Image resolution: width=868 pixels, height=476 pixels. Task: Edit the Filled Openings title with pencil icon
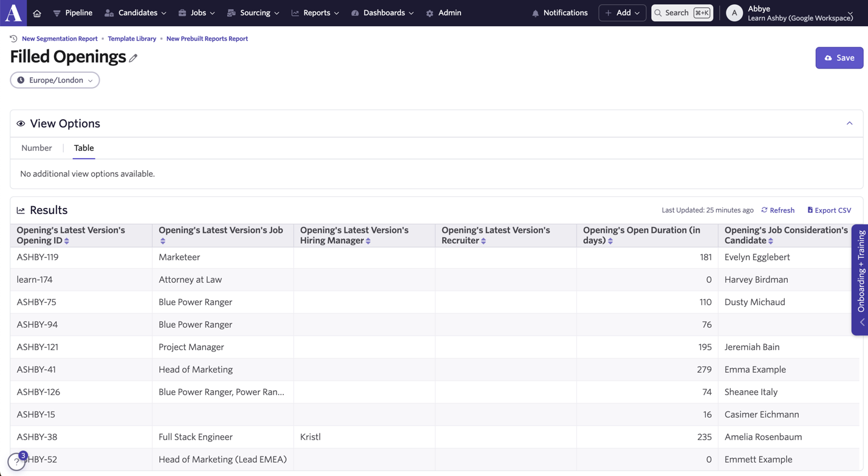pyautogui.click(x=133, y=58)
